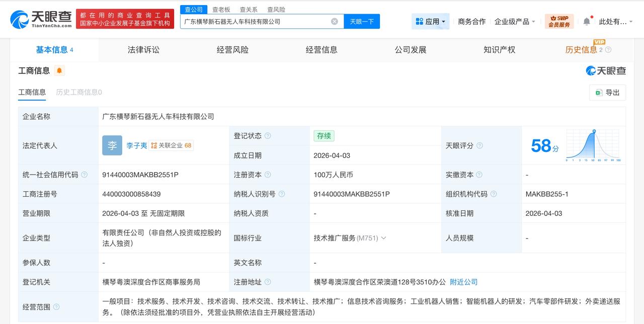Click the Tianyan score curve chart
This screenshot has height=324, width=644.
(x=594, y=144)
